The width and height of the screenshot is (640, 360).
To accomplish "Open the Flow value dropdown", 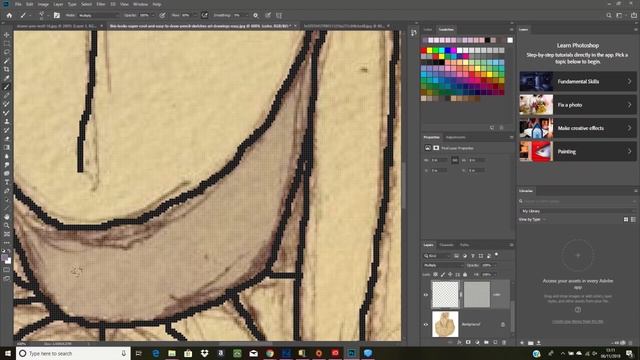I will tap(195, 16).
